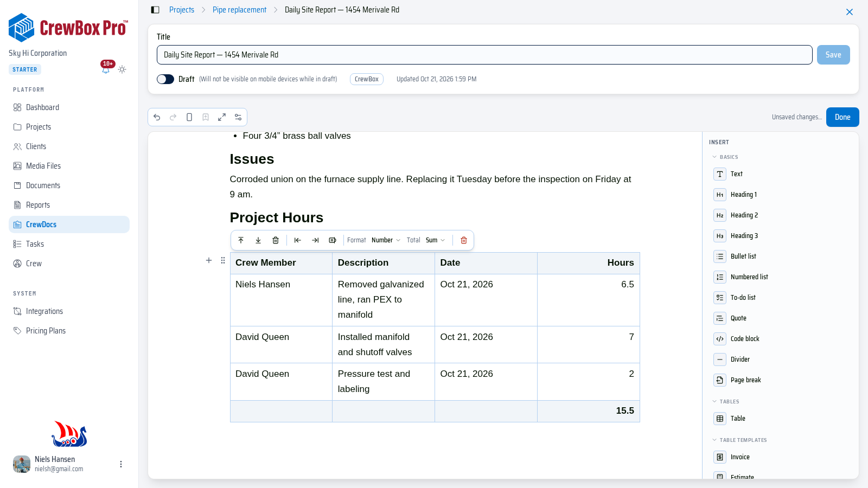The image size is (868, 488).
Task: Add block with plus icon beside table
Action: [209, 260]
